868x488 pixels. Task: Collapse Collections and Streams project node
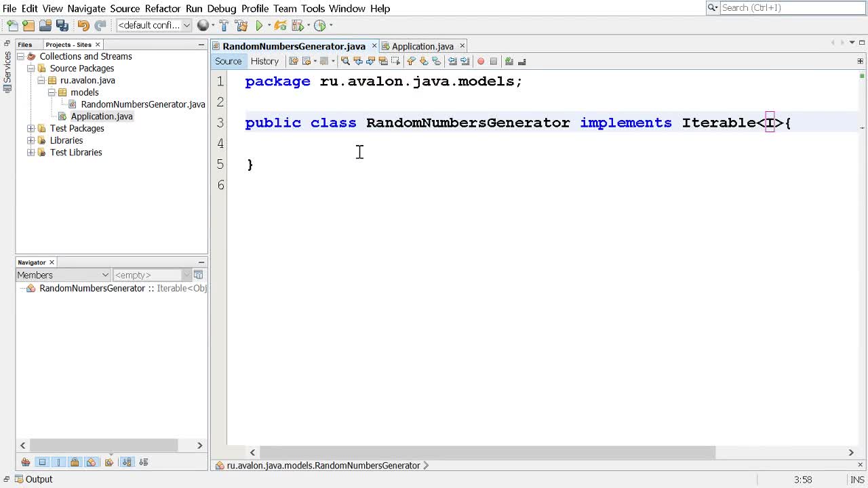tap(20, 56)
